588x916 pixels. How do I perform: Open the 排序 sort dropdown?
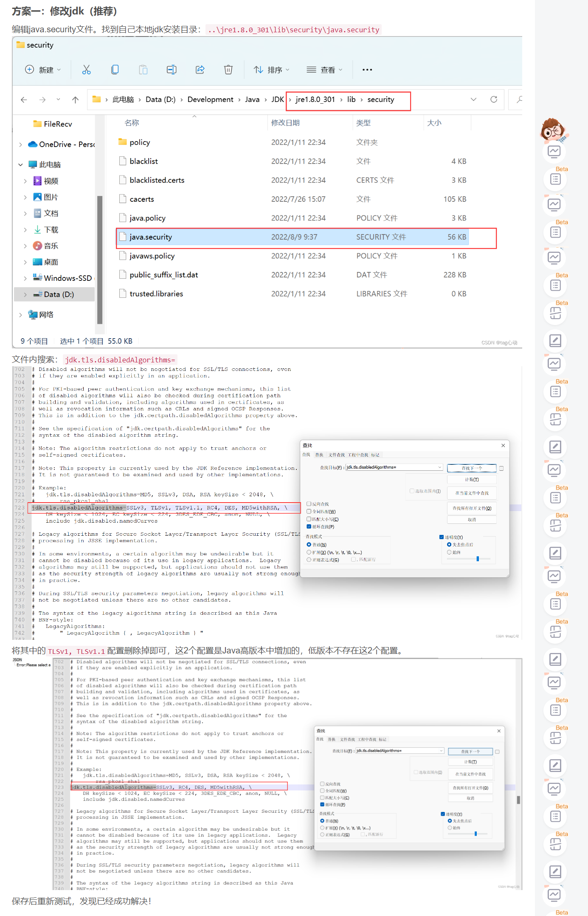click(271, 70)
